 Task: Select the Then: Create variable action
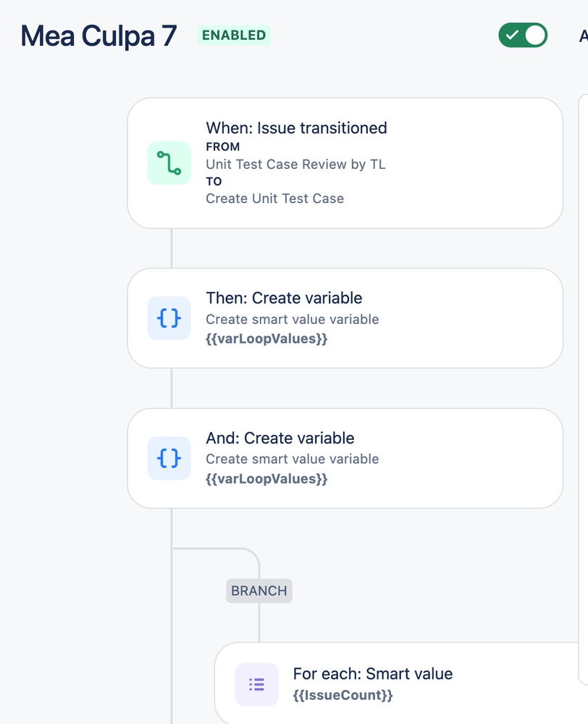(345, 318)
